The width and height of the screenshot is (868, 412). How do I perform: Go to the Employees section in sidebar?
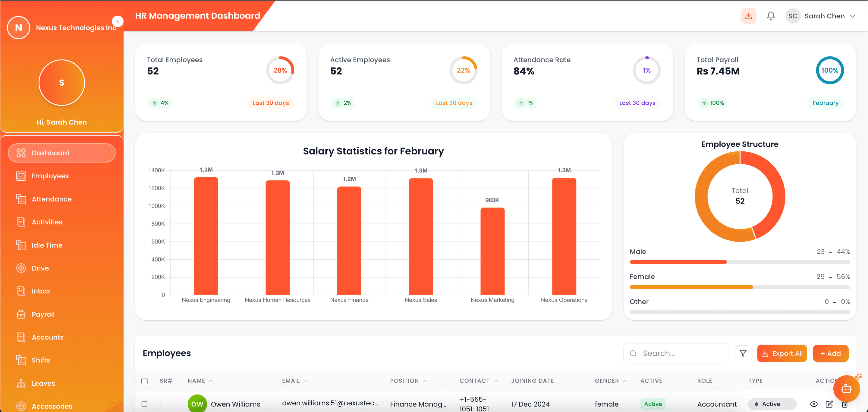click(50, 176)
